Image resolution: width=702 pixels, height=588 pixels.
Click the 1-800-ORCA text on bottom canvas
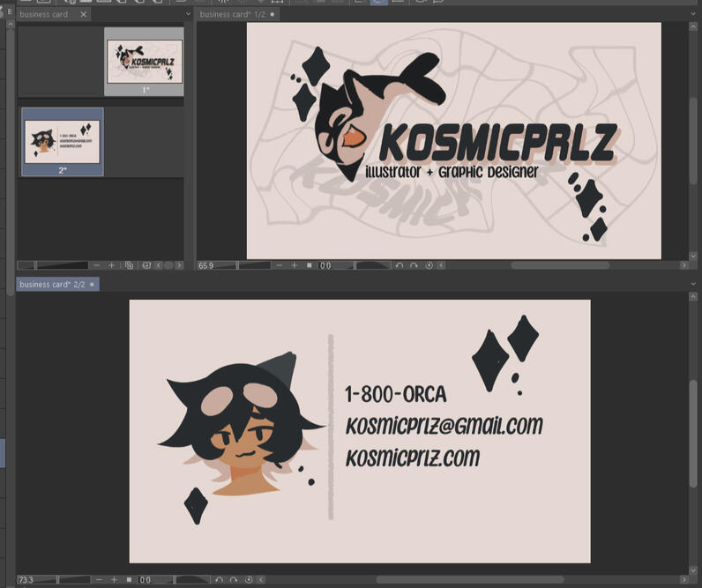click(396, 394)
